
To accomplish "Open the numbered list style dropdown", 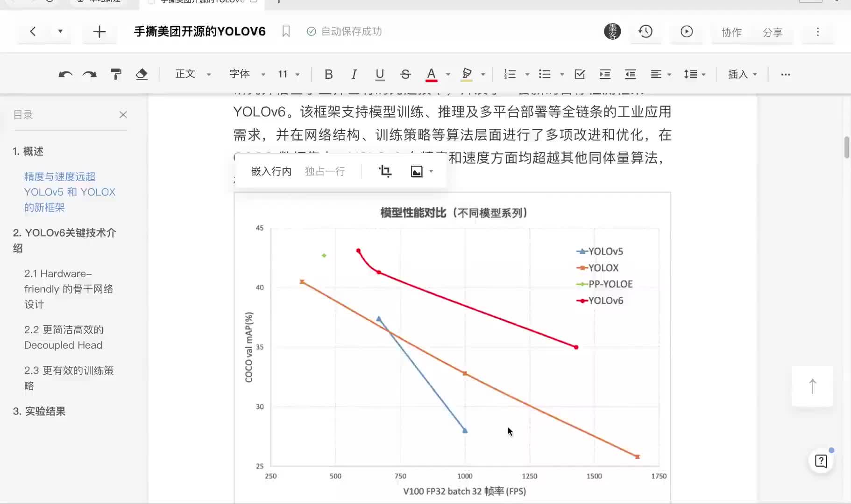I will point(527,74).
